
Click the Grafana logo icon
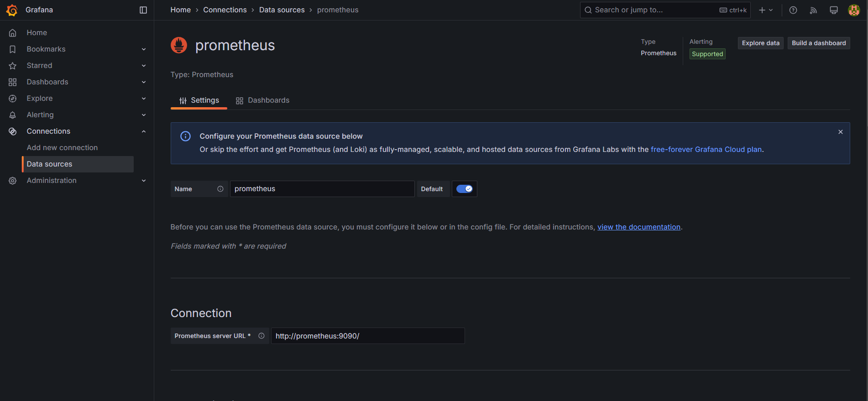[x=12, y=10]
